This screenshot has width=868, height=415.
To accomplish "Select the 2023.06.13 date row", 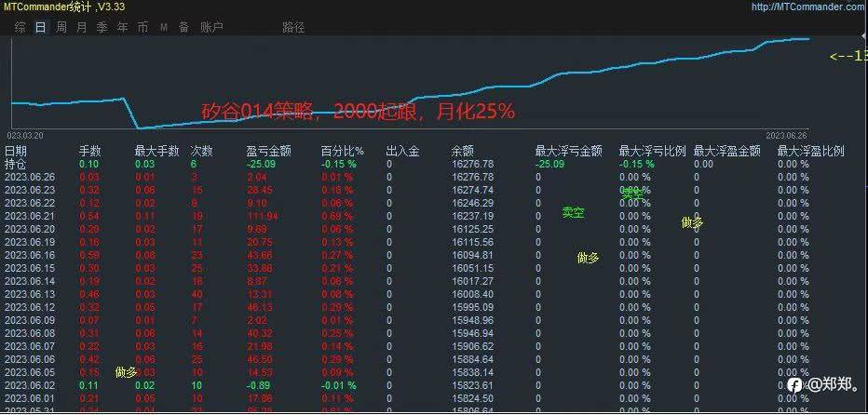I will [x=31, y=294].
